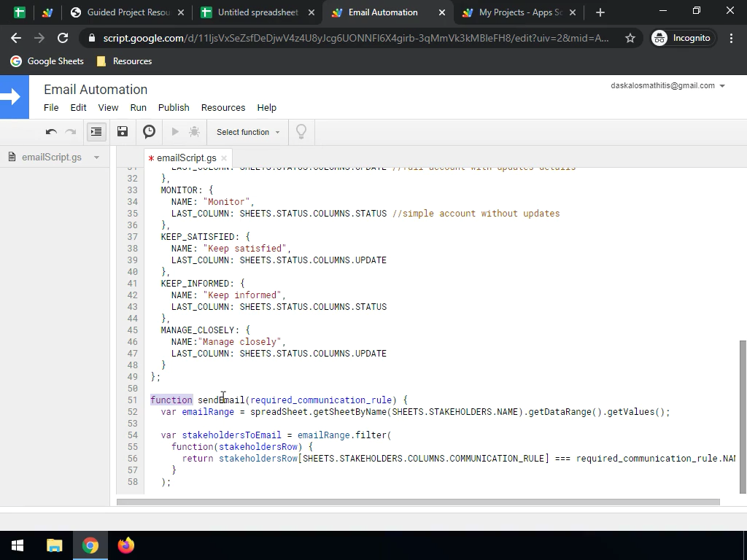Open current project's triggers clock icon
The width and height of the screenshot is (747, 560).
coord(149,132)
